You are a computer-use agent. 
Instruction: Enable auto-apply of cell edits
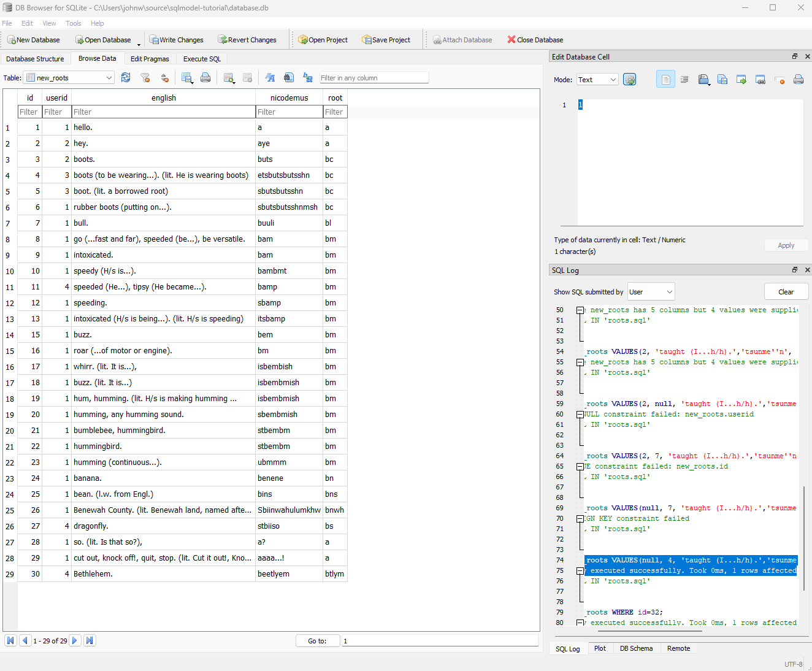[x=629, y=79]
